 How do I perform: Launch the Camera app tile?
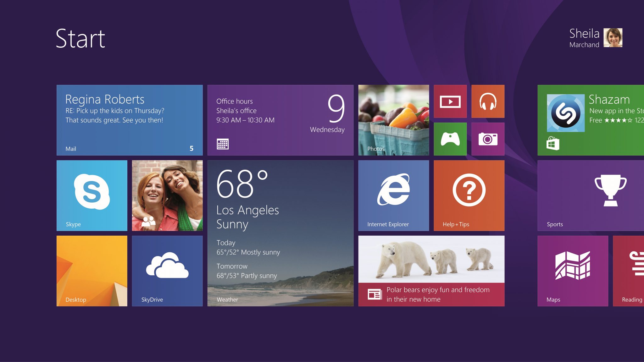[x=488, y=139]
